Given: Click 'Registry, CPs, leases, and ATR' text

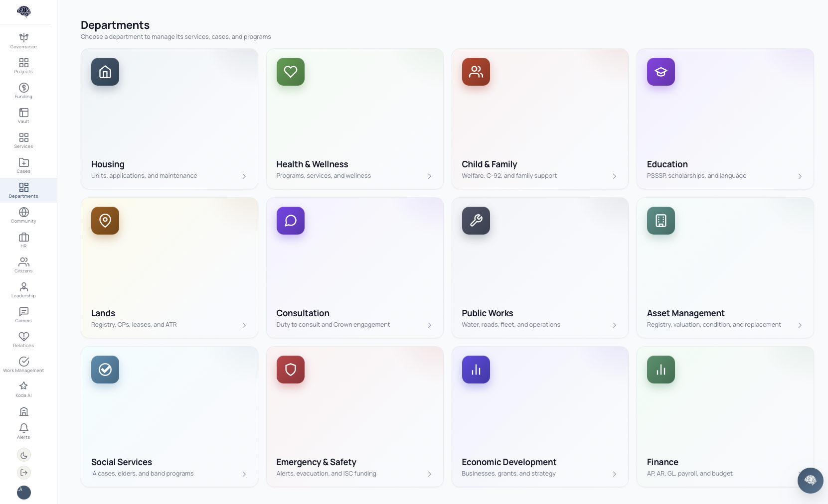Looking at the screenshot, I should click(x=134, y=325).
